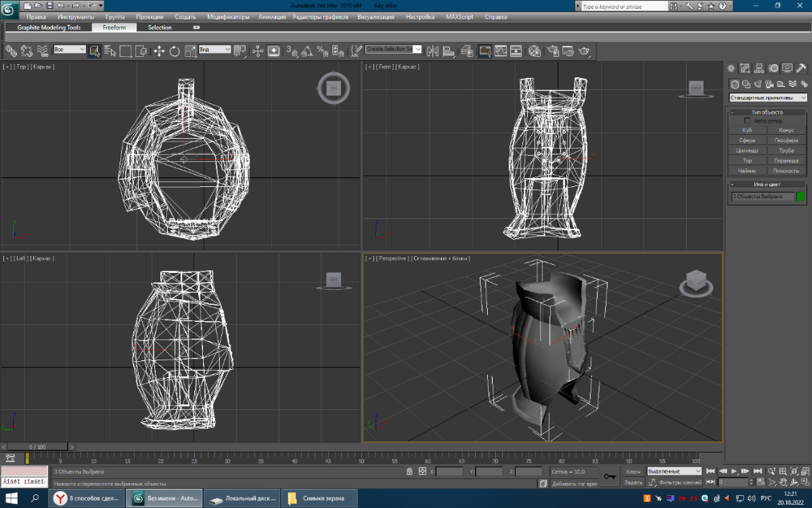This screenshot has height=508, width=812.
Task: Open the Modify panel tab
Action: tap(745, 68)
